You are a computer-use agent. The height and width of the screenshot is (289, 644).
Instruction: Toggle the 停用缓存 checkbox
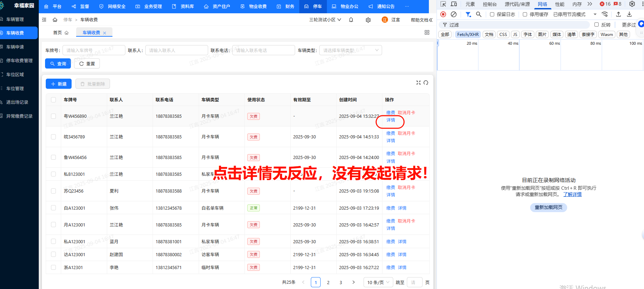(x=525, y=14)
